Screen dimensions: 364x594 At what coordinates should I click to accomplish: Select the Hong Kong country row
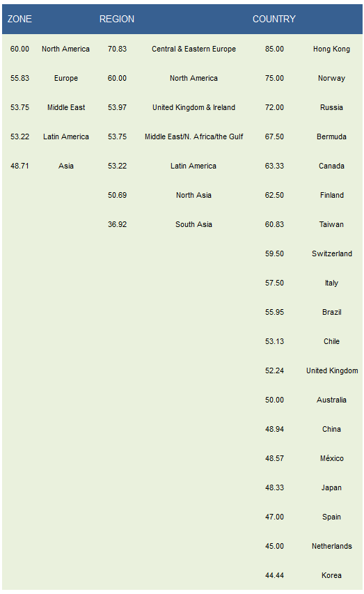[331, 49]
